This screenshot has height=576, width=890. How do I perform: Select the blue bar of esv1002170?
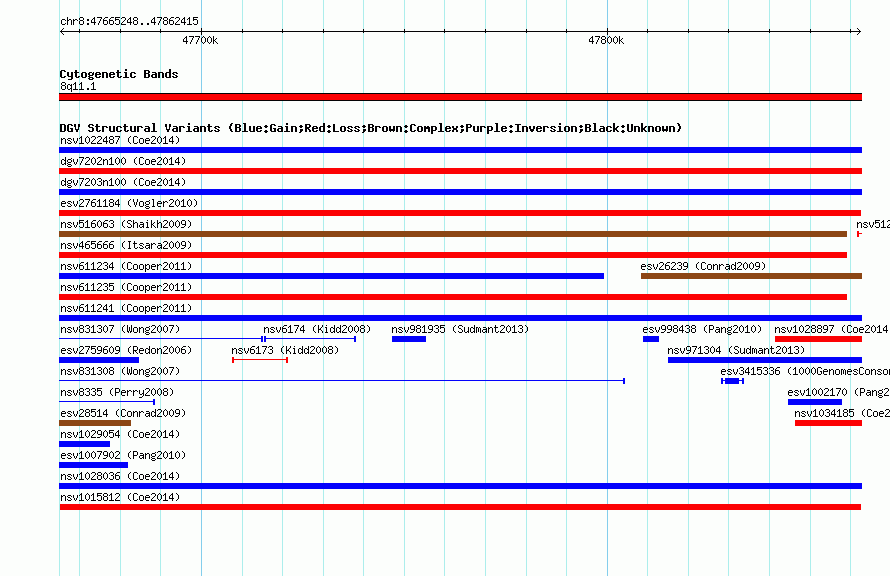pyautogui.click(x=815, y=402)
